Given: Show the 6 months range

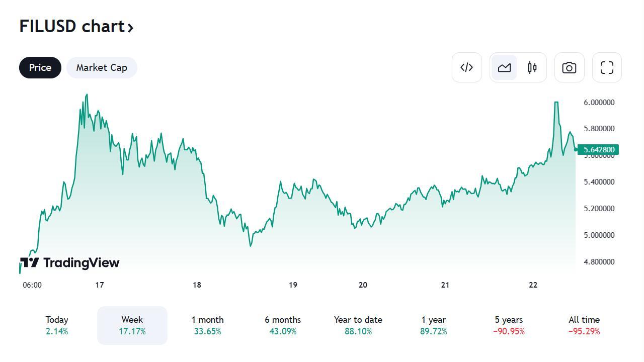Looking at the screenshot, I should pos(283,325).
